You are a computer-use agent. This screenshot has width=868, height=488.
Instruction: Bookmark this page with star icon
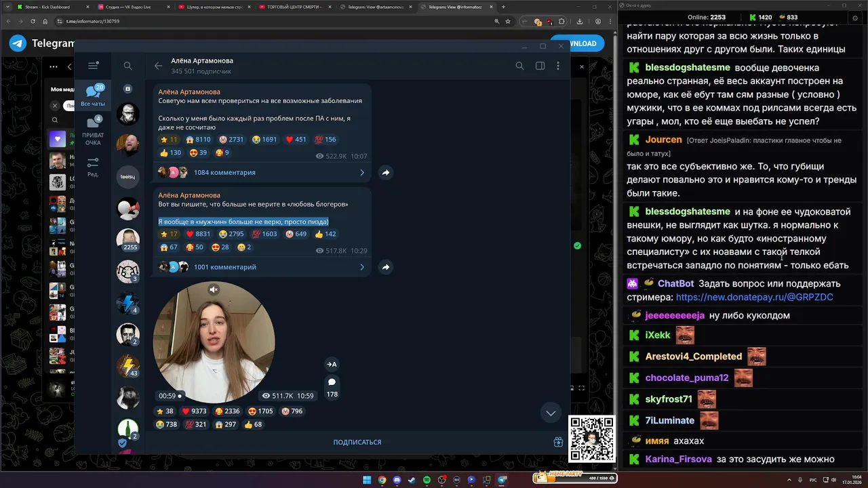(508, 22)
